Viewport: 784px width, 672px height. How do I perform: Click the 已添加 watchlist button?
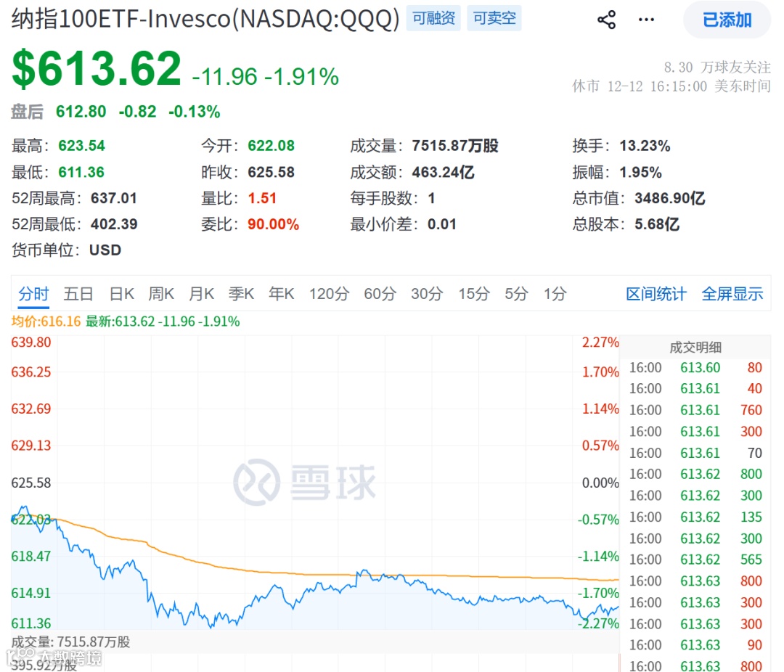tap(727, 20)
